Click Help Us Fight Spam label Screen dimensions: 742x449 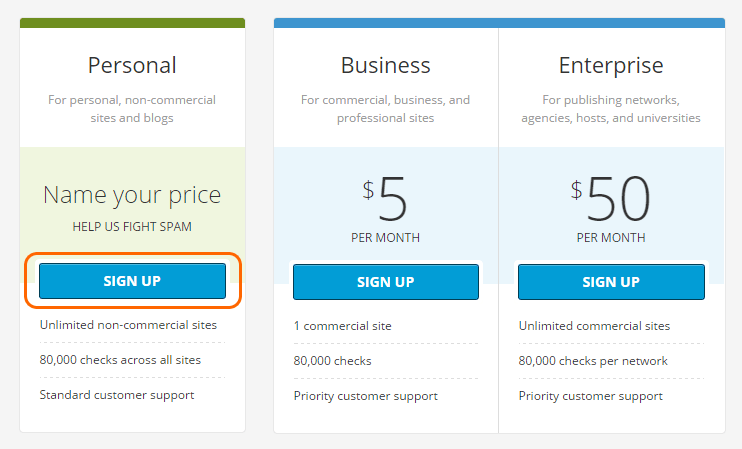tap(132, 227)
